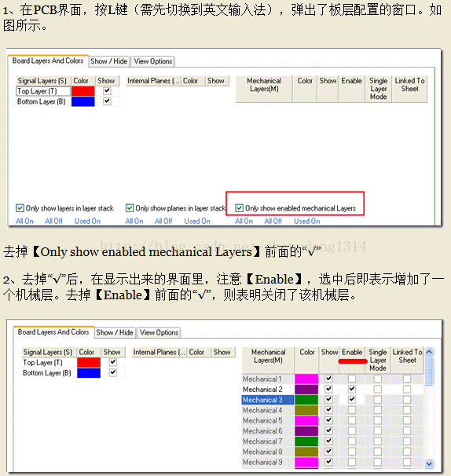Select Top Layer (T) in upper dialog
Viewport: 451px width, 476px height.
tap(43, 91)
